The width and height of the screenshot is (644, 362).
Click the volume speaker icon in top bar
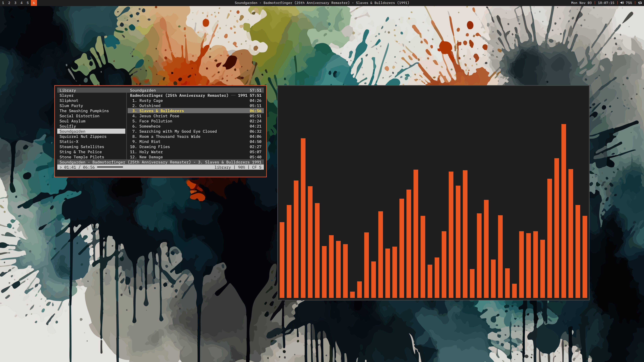[622, 3]
